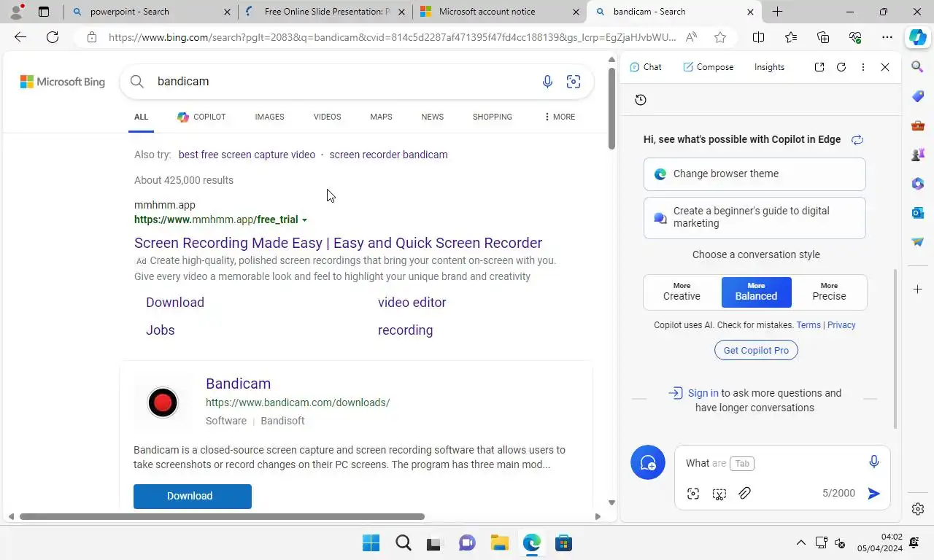Open the sidebar Shopping tag icon
The height and width of the screenshot is (560, 934).
click(918, 96)
